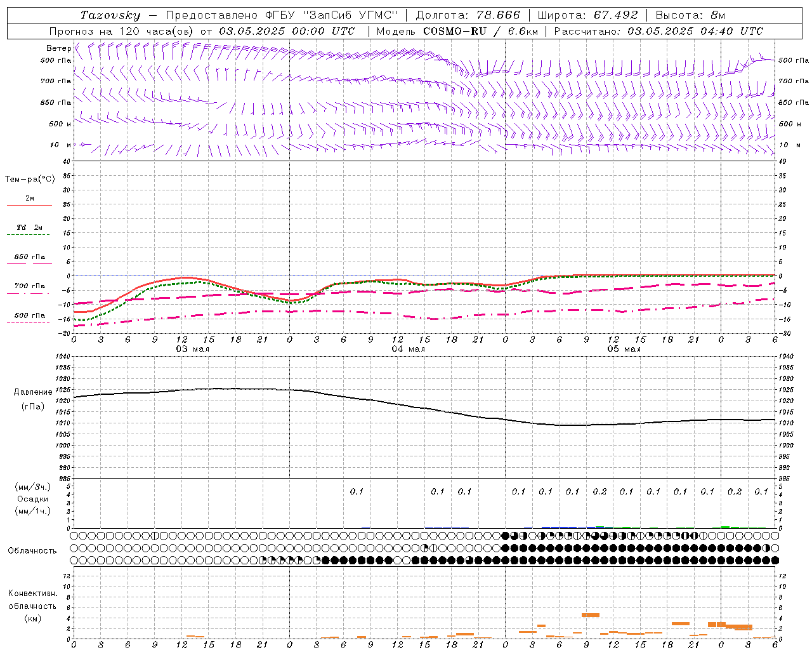Click the 05 мая date label
Viewport: 812px width, 650px height.
624,349
